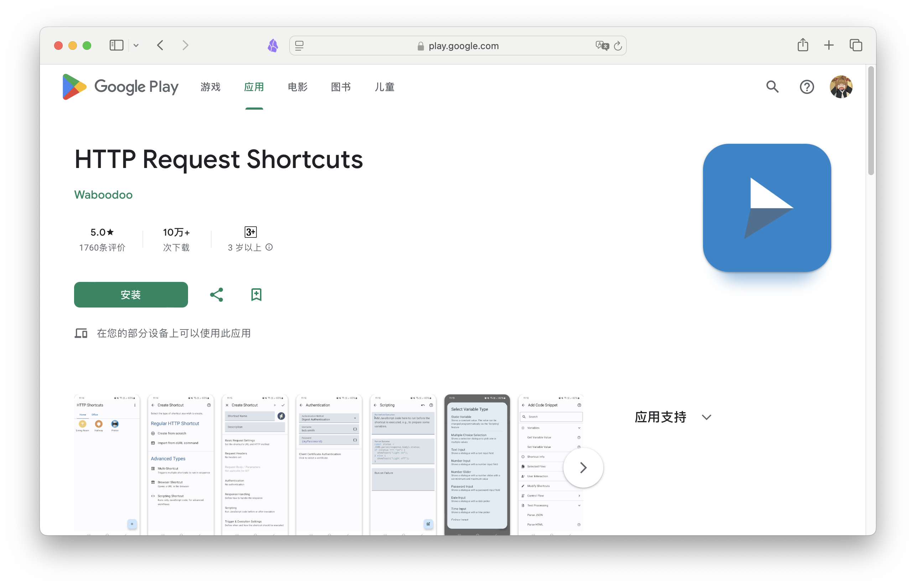This screenshot has width=916, height=588.
Task: Click the page refresh button
Action: [x=617, y=46]
